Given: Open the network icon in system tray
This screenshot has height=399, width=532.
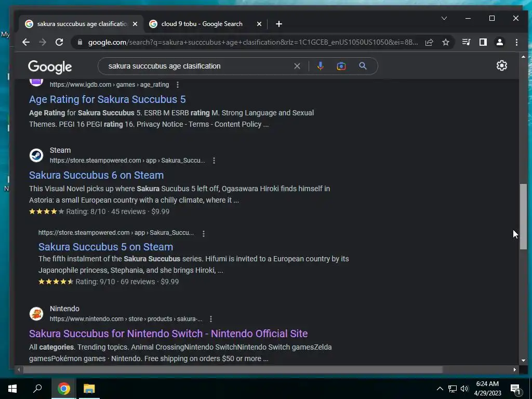Looking at the screenshot, I should click(x=453, y=389).
